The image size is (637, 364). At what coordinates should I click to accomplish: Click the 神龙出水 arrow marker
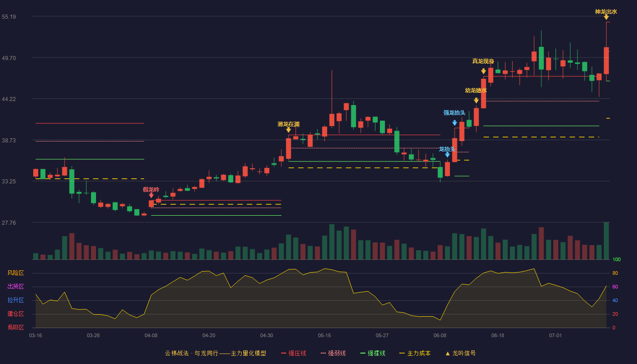tap(606, 17)
